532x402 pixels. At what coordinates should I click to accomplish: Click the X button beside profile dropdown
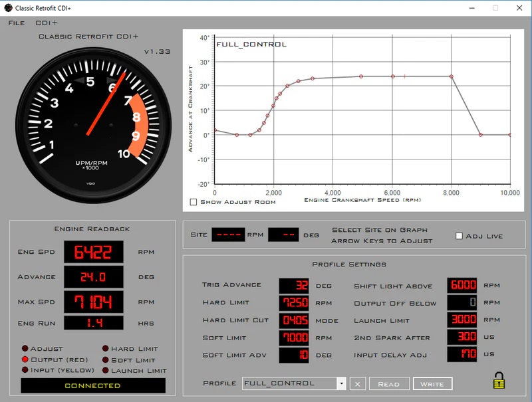(x=358, y=383)
